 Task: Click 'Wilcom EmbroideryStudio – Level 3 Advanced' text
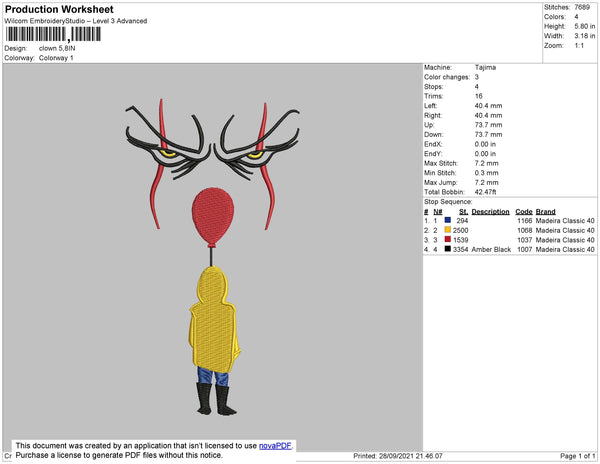point(76,21)
